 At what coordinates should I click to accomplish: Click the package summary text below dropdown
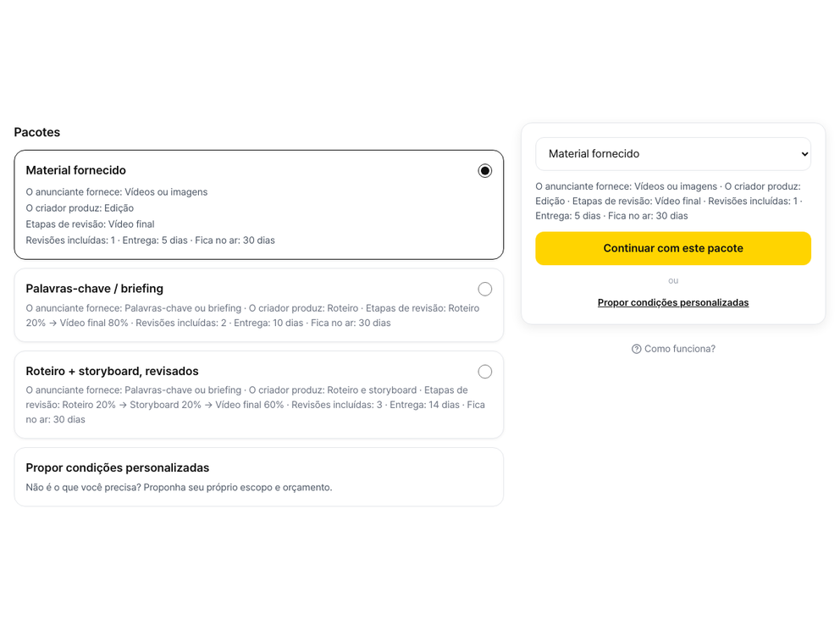669,201
